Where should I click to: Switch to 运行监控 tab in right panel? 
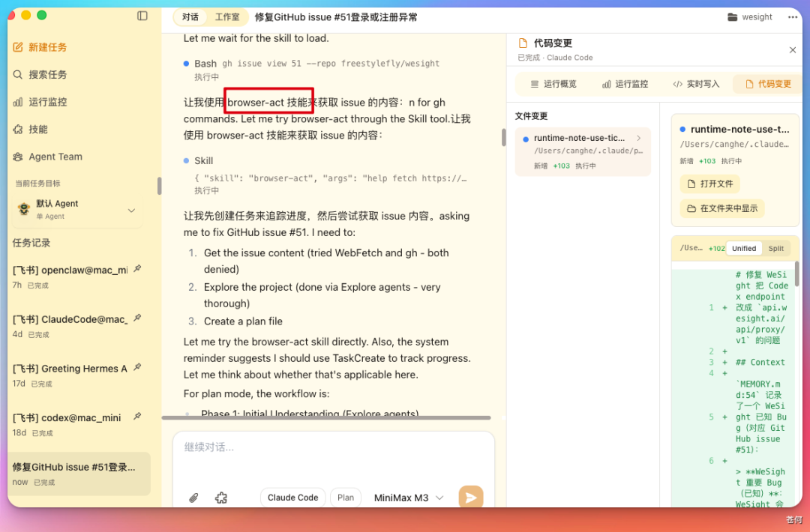tap(625, 84)
